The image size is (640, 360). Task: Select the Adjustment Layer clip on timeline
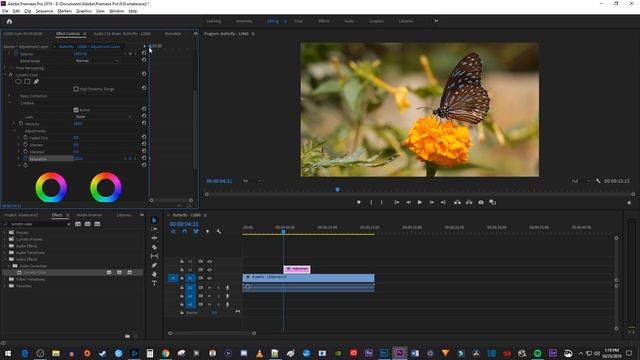[297, 269]
